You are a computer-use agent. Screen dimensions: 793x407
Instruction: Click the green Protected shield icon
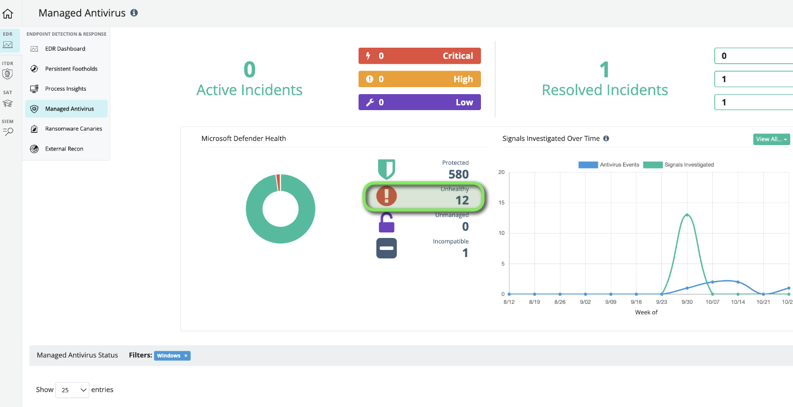386,168
